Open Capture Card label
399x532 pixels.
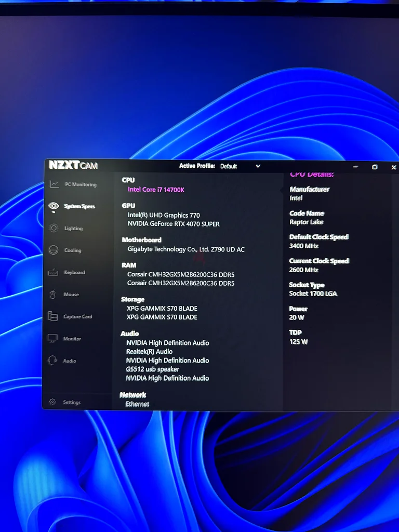point(78,316)
